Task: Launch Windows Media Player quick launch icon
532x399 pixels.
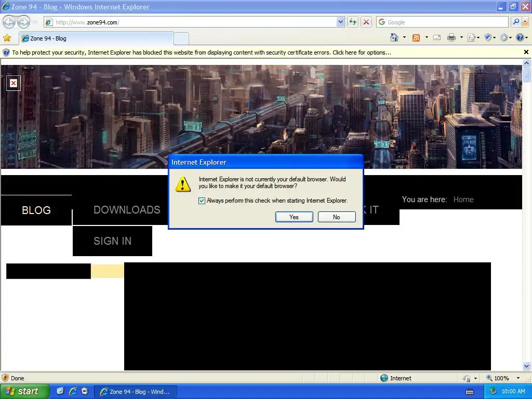Action: click(85, 391)
